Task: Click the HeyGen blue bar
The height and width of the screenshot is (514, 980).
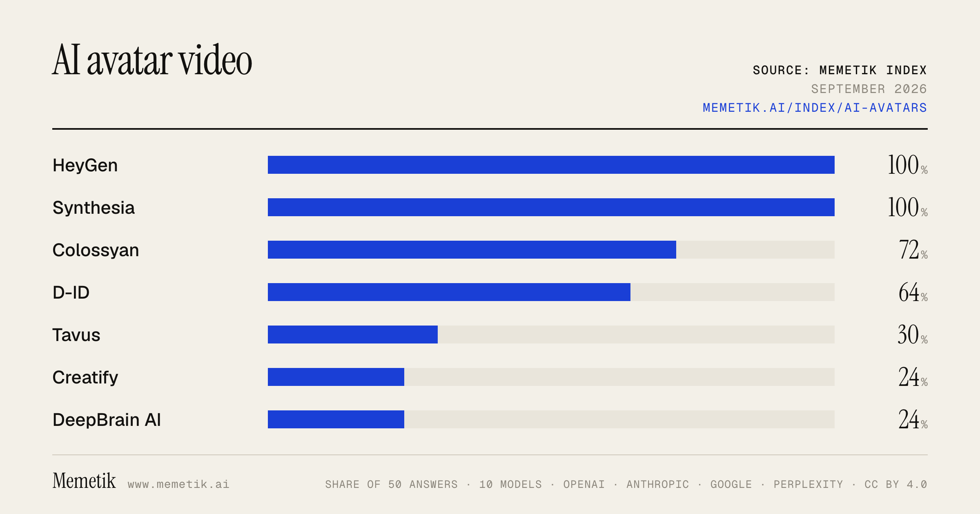Action: pyautogui.click(x=551, y=165)
